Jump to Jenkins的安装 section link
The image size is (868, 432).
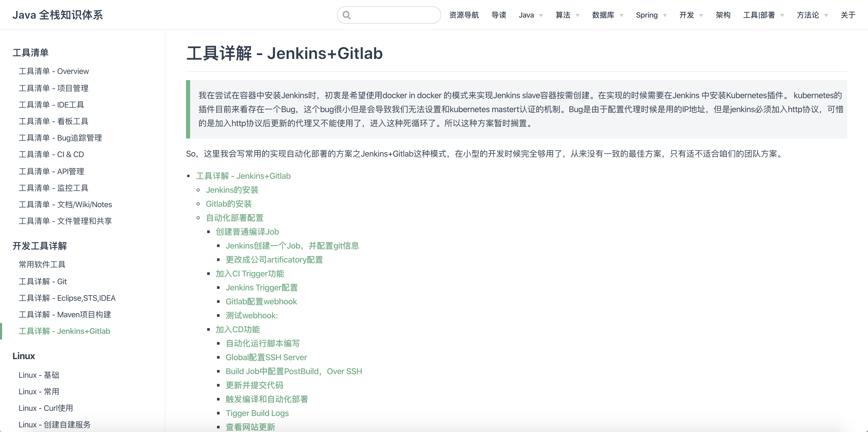coord(232,190)
